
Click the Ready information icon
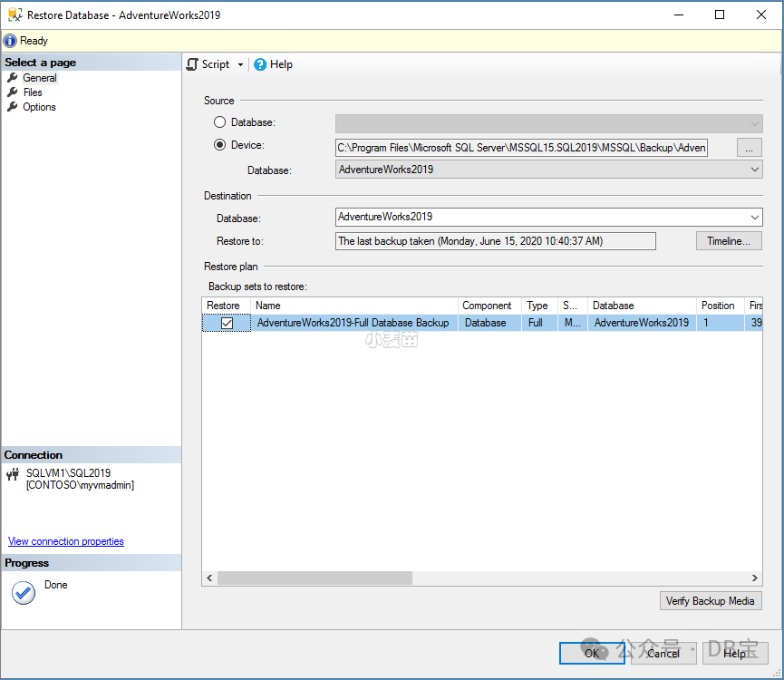(10, 41)
